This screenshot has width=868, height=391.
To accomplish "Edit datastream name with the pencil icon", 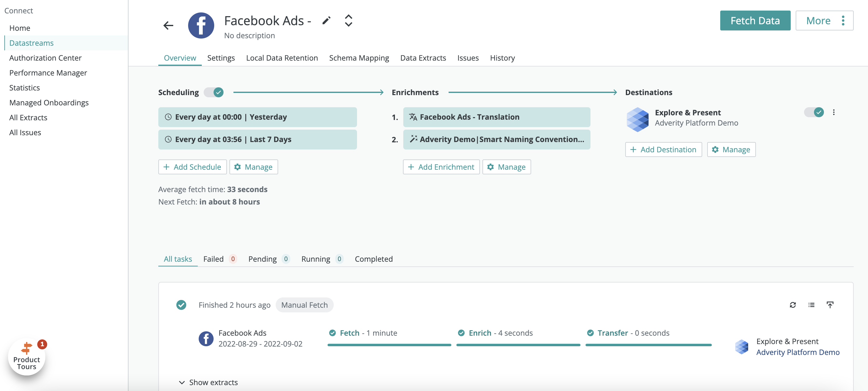I will point(326,21).
